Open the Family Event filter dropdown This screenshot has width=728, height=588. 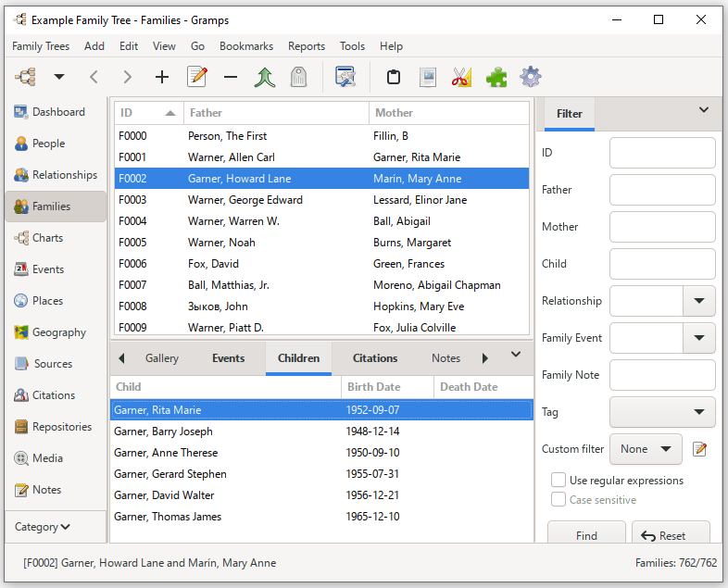tap(699, 338)
